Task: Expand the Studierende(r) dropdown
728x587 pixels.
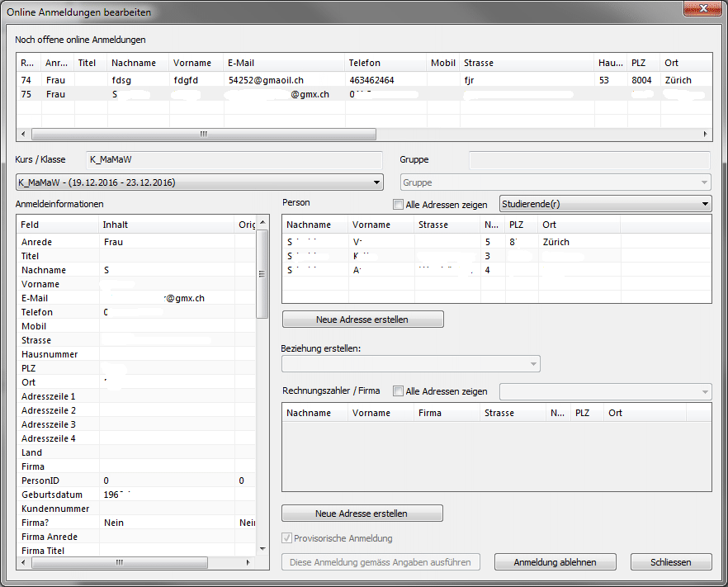Action: point(704,204)
